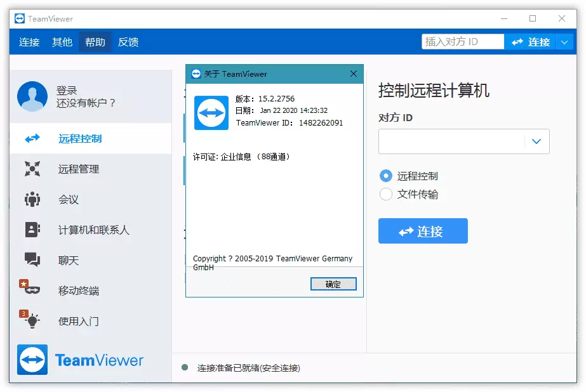
Task: Click the 确定 button in About dialog
Action: [x=333, y=284]
